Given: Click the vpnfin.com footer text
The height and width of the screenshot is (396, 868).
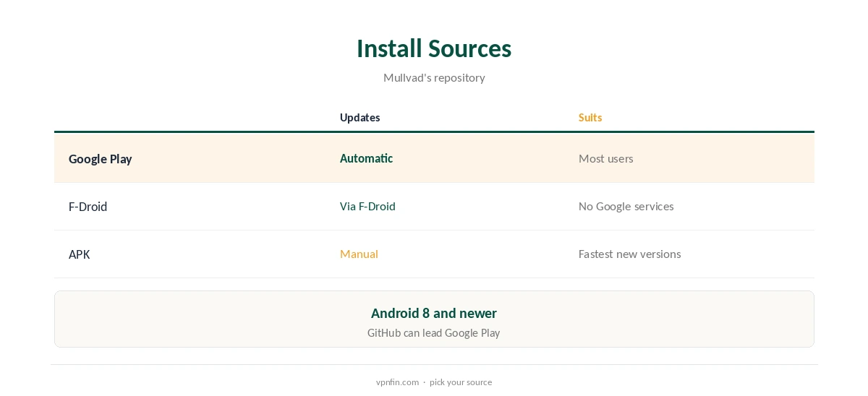Looking at the screenshot, I should [397, 382].
